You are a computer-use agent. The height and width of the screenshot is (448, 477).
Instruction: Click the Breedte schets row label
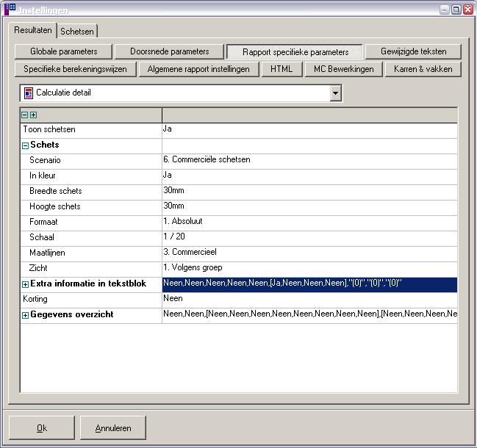[56, 191]
